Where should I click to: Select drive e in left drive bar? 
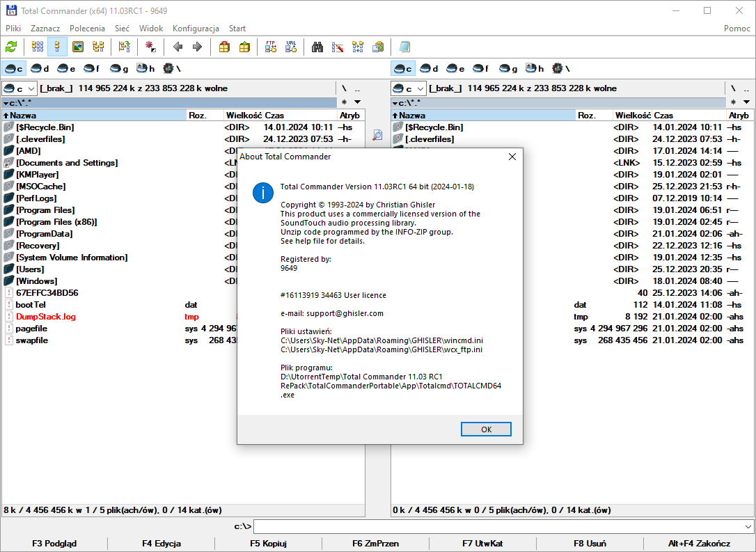point(66,69)
